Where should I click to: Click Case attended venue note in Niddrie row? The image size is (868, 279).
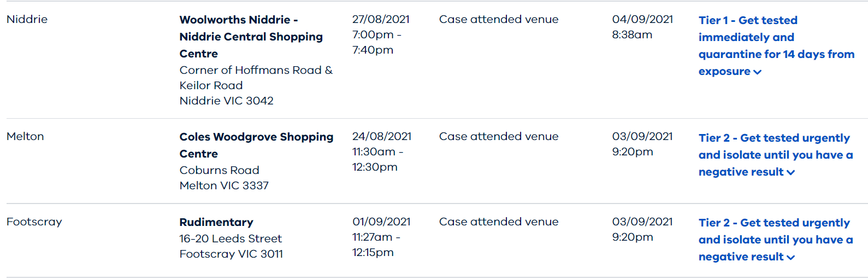click(x=499, y=19)
